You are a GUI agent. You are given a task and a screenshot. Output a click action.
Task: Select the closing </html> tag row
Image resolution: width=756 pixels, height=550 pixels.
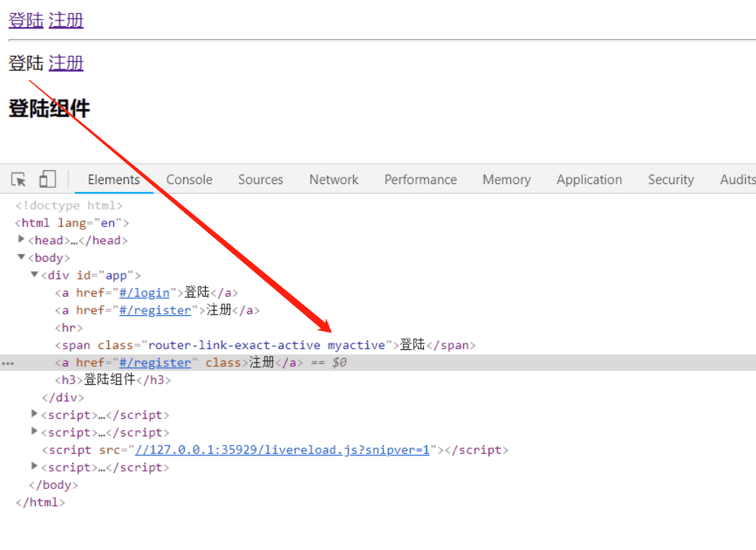[x=40, y=502]
